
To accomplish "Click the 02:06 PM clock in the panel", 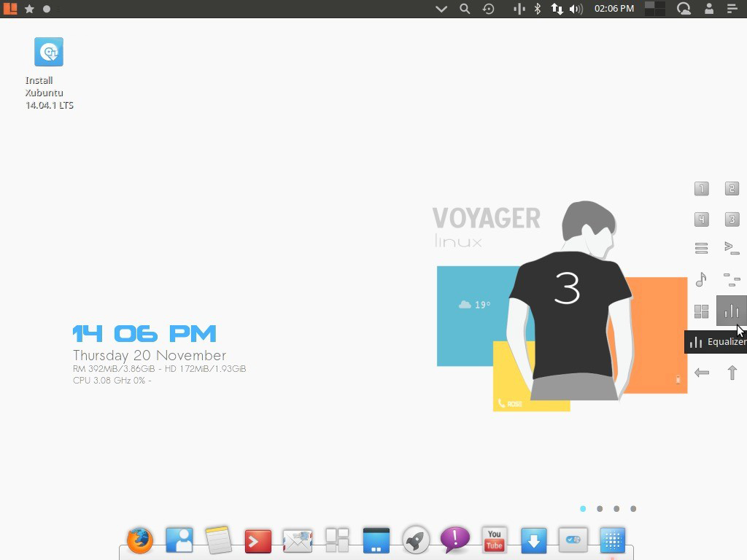I will tap(614, 9).
